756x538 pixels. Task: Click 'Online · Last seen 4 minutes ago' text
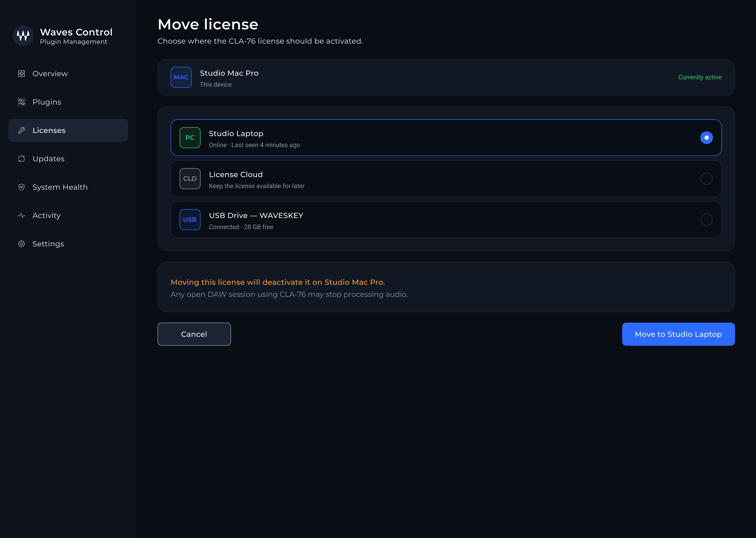(x=254, y=145)
